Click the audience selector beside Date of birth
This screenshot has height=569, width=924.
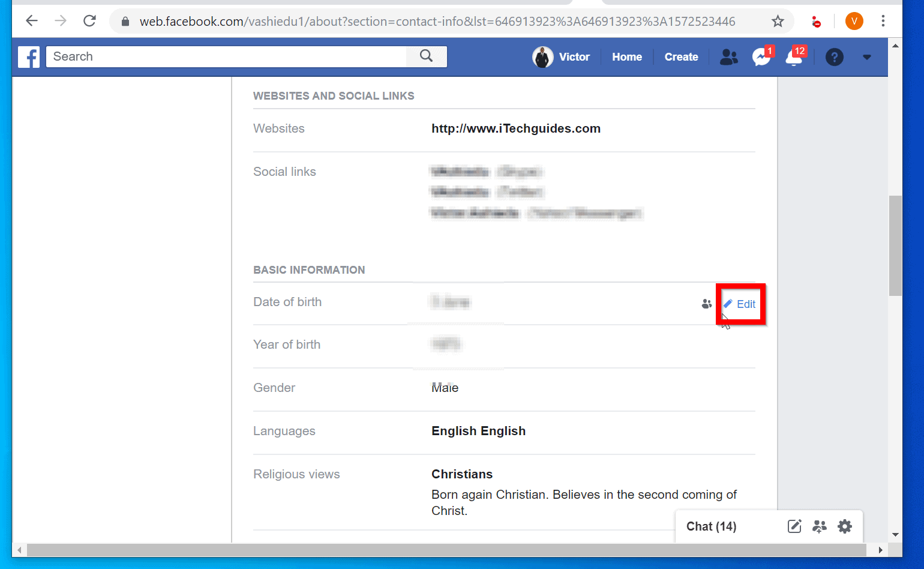(707, 304)
